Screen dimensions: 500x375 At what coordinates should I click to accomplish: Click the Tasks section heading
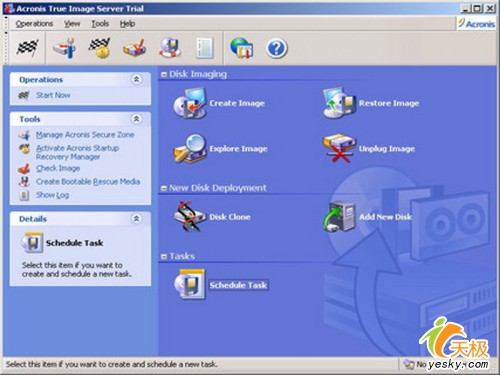click(x=182, y=256)
